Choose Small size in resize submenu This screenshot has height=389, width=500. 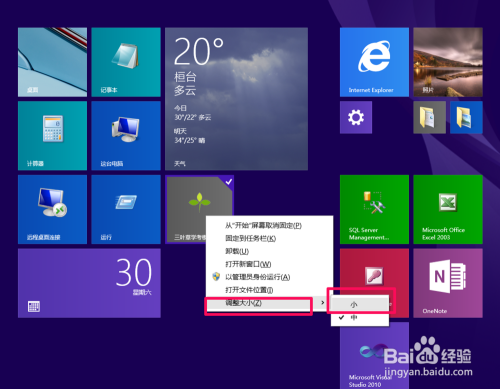tap(360, 304)
